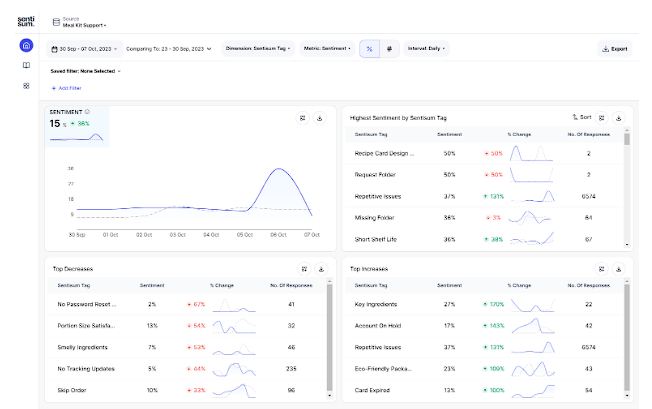Click the info icon next to SENTIMENT

pos(87,112)
